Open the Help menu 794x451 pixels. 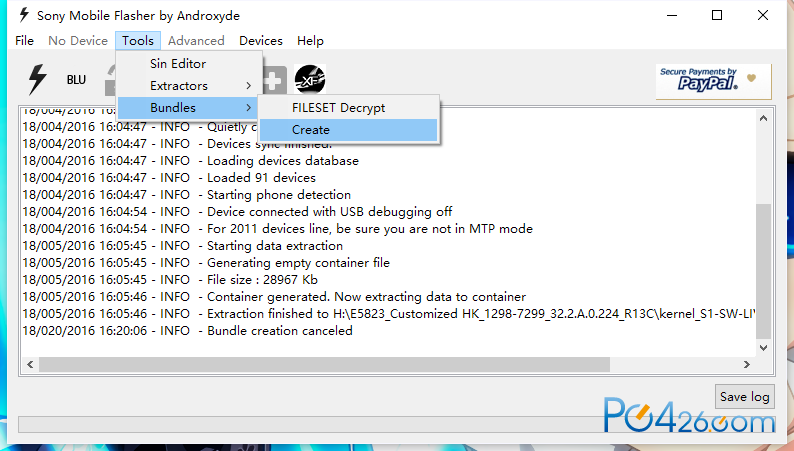click(310, 40)
